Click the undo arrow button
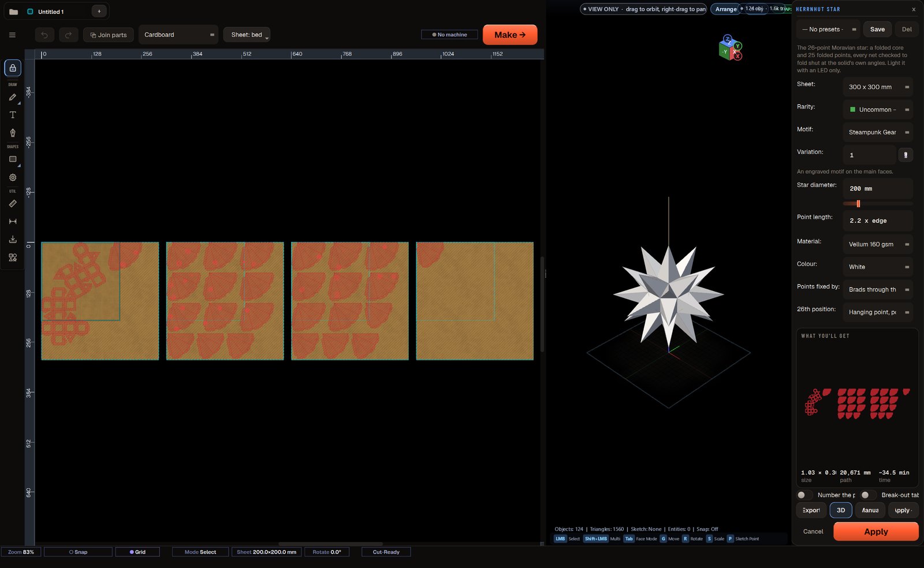924x568 pixels. [x=44, y=35]
